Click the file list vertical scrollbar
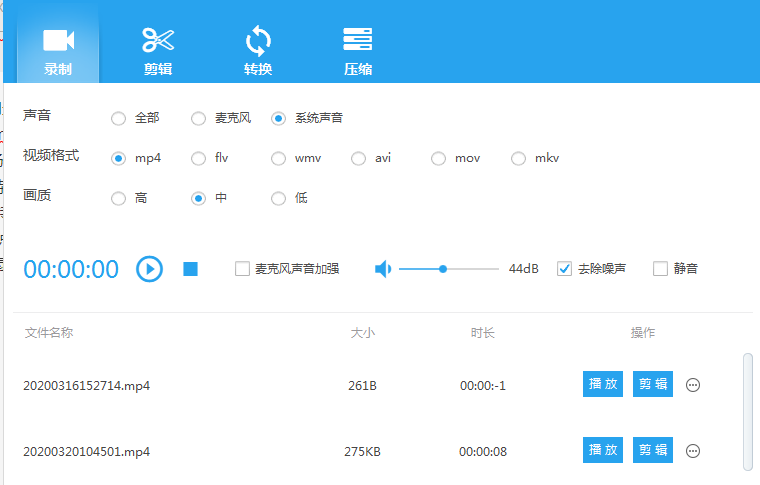760x485 pixels. pyautogui.click(x=748, y=408)
